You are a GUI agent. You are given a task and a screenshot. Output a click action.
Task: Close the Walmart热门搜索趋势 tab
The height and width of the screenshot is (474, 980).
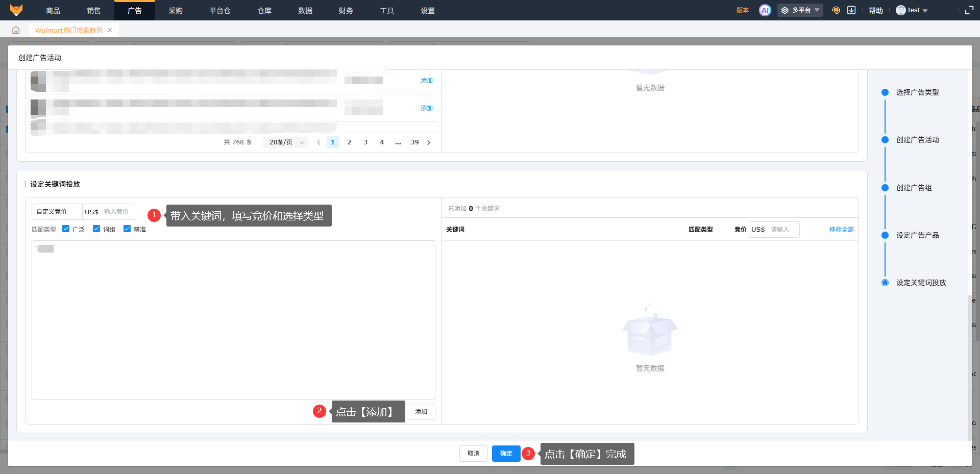coord(110,30)
